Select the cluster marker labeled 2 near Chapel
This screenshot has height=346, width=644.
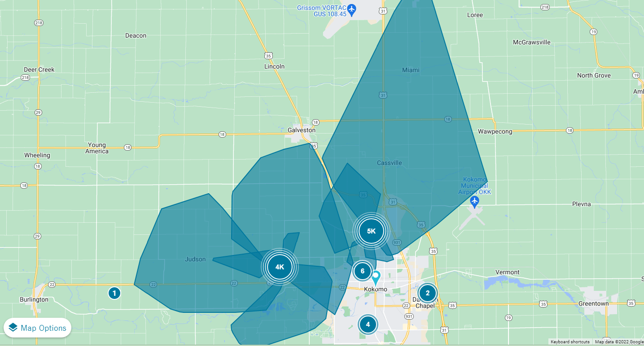(x=427, y=293)
